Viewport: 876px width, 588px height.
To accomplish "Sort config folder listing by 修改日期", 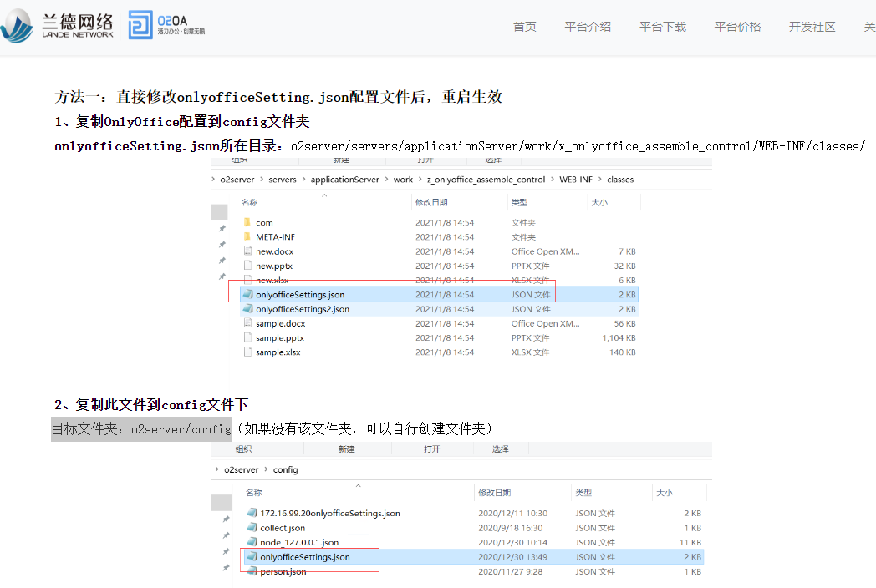I will 495,493.
